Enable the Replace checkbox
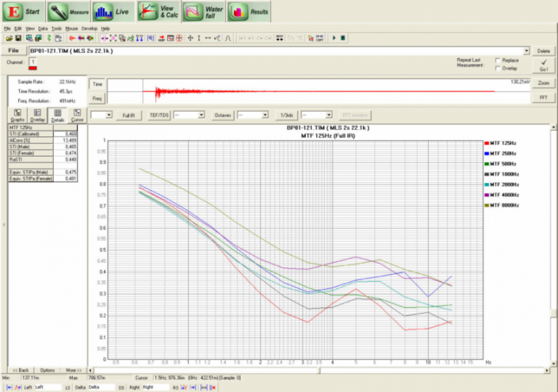Viewport: 558px width, 392px height. click(x=498, y=60)
